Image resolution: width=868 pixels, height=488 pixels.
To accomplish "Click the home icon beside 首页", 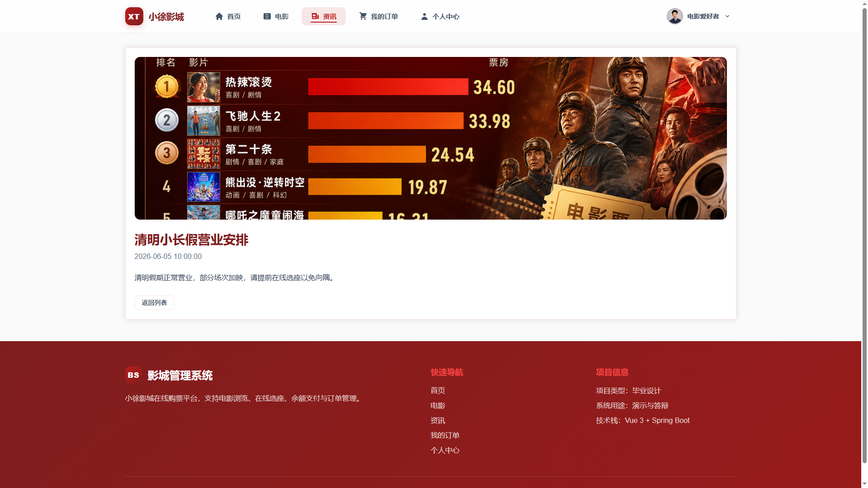I will [x=219, y=16].
